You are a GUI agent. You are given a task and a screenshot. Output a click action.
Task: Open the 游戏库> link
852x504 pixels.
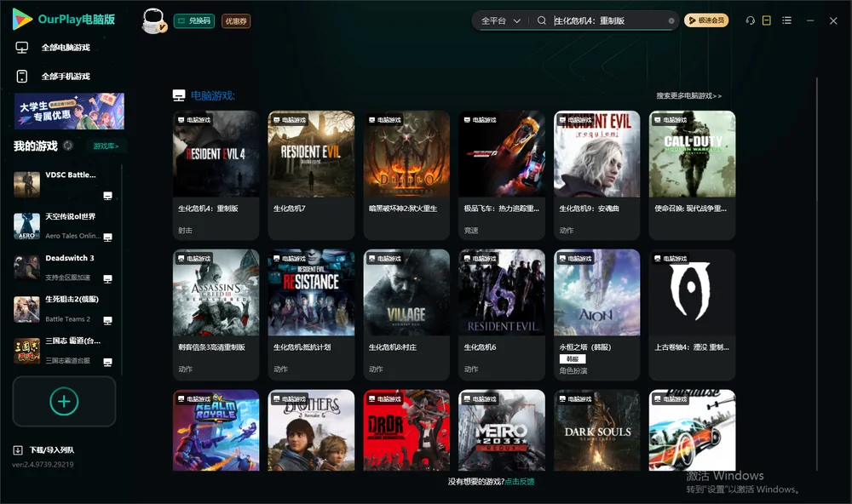pyautogui.click(x=106, y=146)
